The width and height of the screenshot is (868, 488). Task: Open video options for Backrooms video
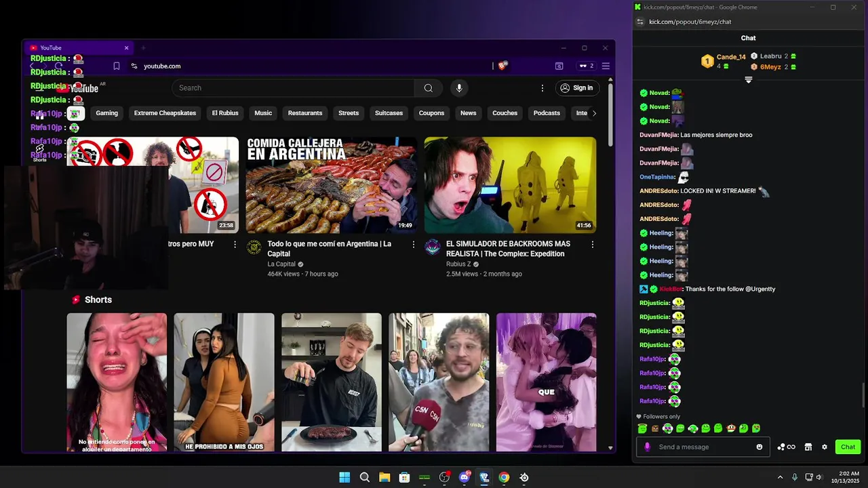[x=592, y=244]
